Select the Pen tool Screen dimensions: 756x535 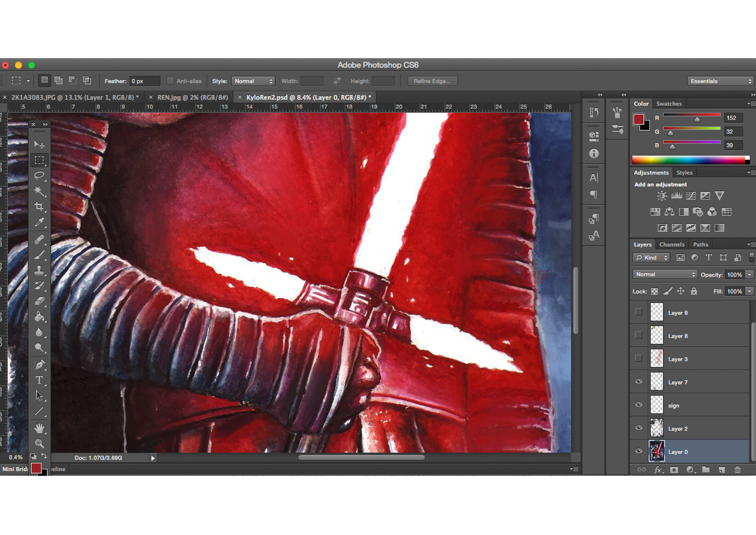(x=39, y=365)
